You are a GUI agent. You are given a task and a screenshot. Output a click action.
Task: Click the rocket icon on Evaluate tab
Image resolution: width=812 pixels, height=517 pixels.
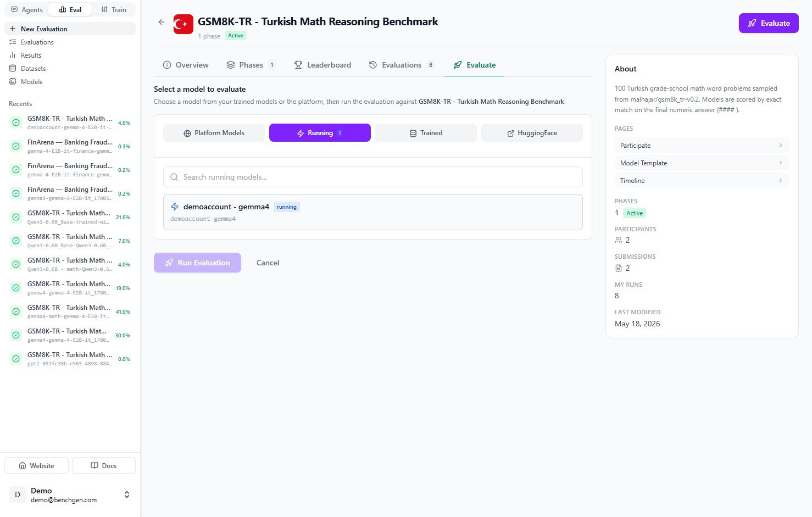click(458, 65)
